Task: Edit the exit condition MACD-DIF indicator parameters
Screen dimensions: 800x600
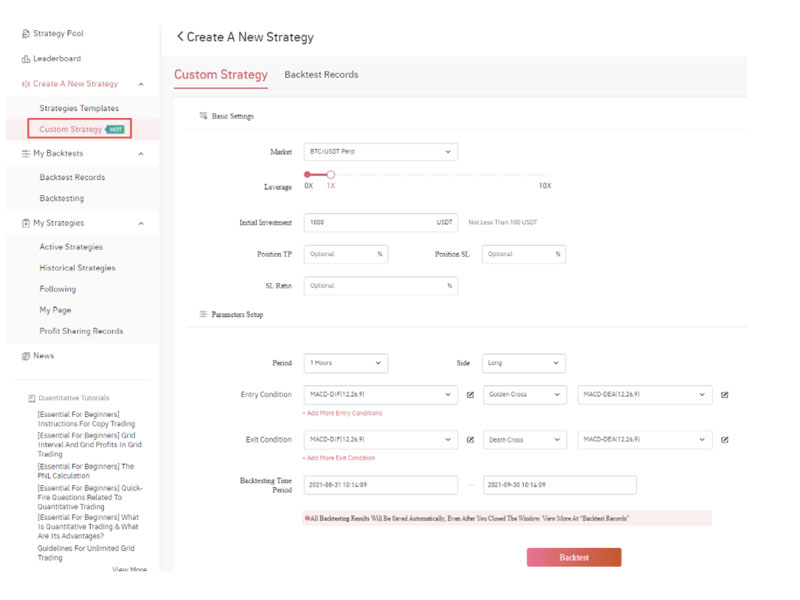Action: point(470,440)
